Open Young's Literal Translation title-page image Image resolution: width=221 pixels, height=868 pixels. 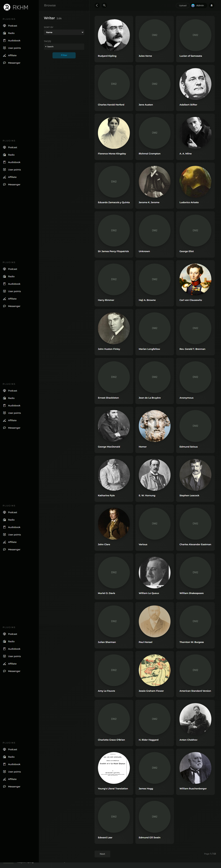click(114, 768)
